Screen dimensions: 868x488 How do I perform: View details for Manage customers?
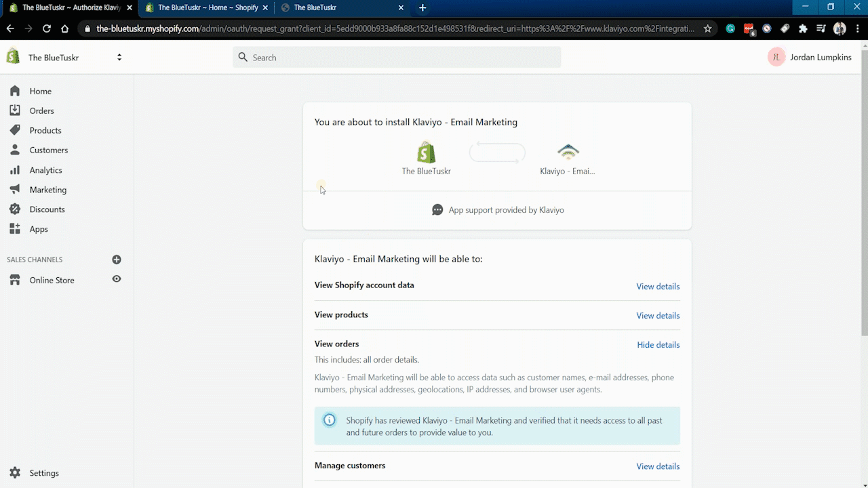658,466
